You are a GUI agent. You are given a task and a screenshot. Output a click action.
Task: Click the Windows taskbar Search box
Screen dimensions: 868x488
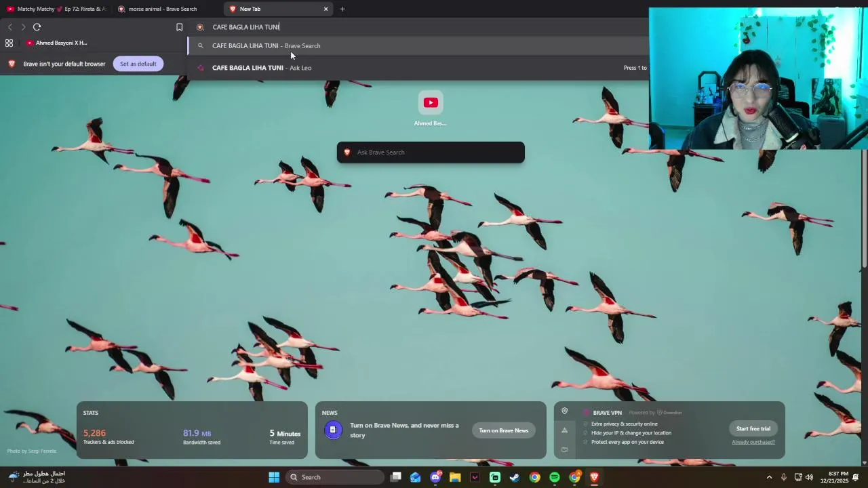[x=334, y=477]
